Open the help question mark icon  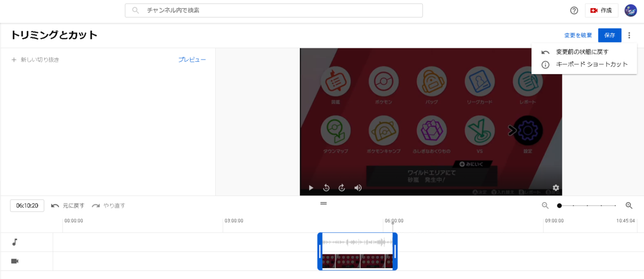point(574,10)
